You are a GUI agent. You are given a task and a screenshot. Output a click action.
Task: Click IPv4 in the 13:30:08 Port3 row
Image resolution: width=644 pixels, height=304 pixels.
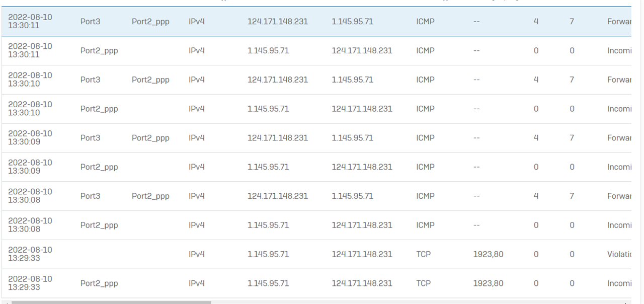(197, 196)
